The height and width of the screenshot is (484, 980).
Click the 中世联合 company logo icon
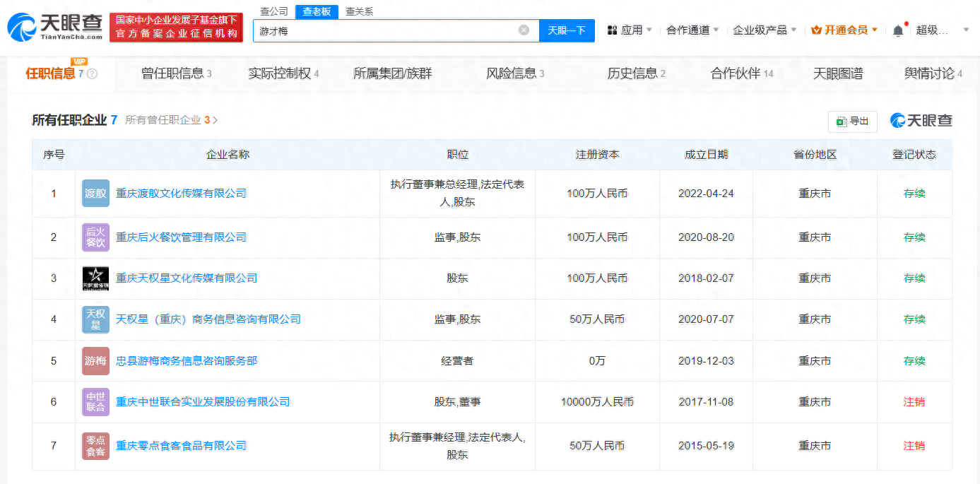[x=95, y=402]
